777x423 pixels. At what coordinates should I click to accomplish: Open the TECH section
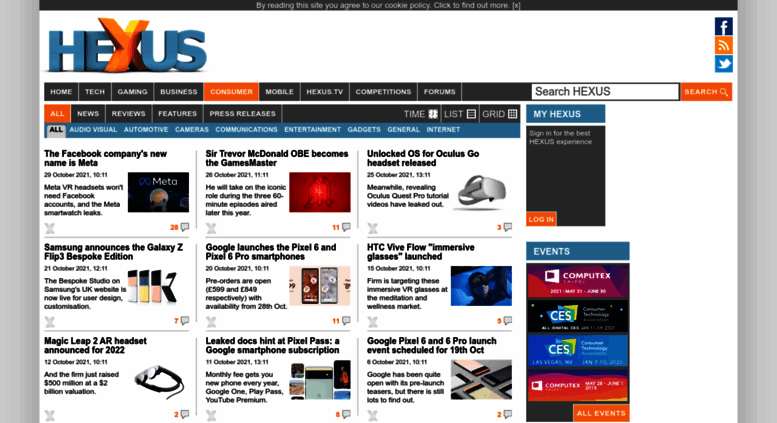point(95,92)
